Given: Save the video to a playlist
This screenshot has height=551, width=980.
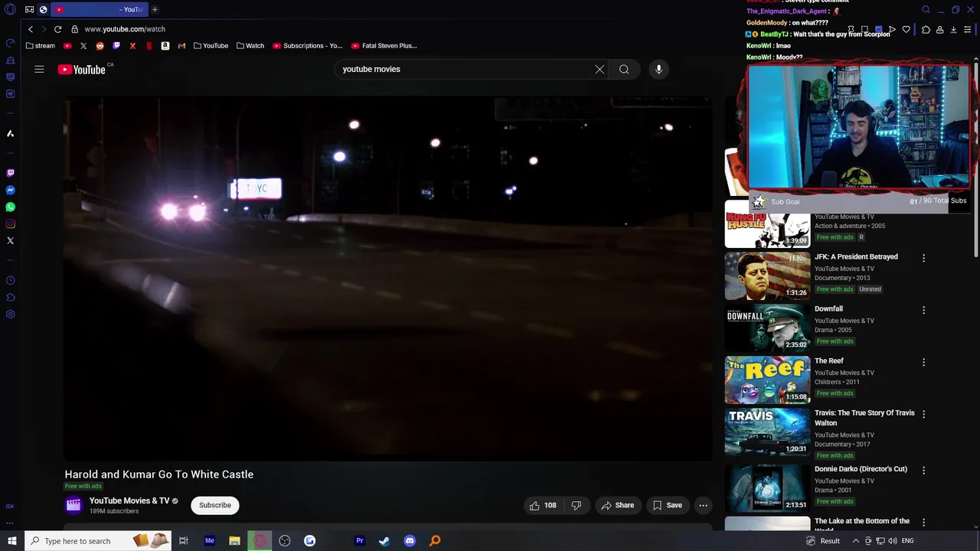Looking at the screenshot, I should pyautogui.click(x=667, y=505).
